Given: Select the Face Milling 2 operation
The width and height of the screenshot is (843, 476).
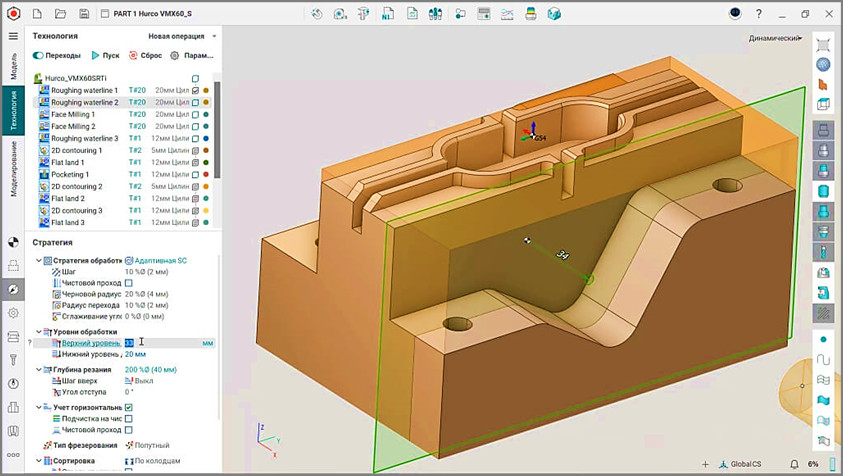Looking at the screenshot, I should click(x=73, y=126).
